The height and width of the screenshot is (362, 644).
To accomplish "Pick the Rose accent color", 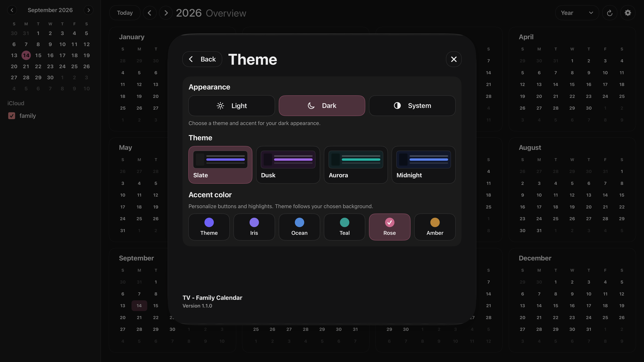I will 389,227.
